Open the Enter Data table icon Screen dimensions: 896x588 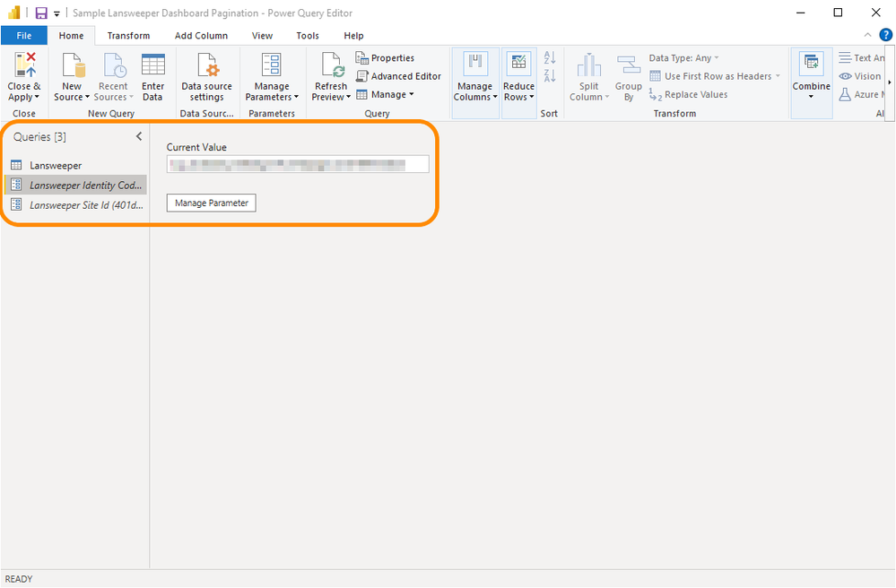pos(152,65)
